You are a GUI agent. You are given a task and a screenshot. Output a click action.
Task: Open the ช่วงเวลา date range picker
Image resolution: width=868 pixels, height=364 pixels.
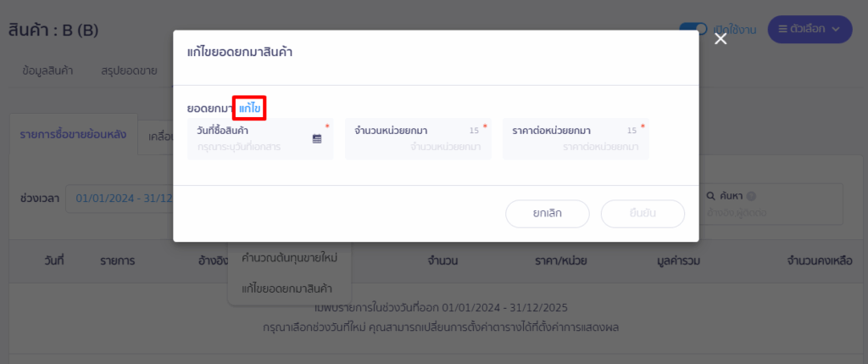click(x=120, y=199)
